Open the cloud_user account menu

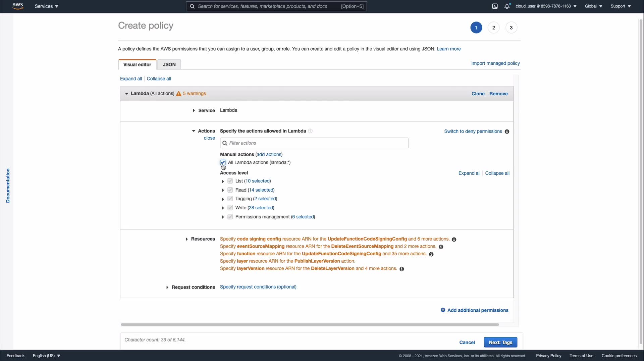click(546, 6)
